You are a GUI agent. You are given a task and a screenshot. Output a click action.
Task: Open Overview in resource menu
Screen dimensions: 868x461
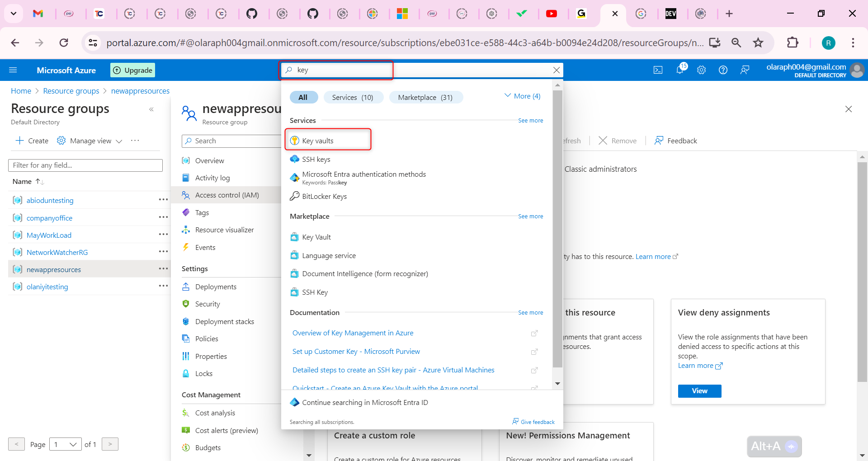209,160
